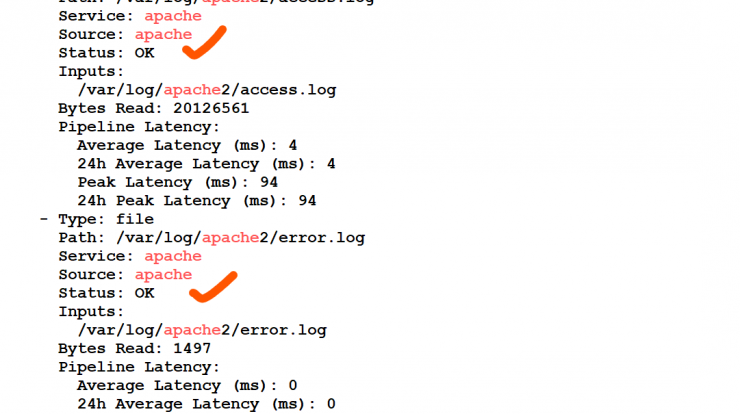Click the red apache in first Service line

point(173,16)
